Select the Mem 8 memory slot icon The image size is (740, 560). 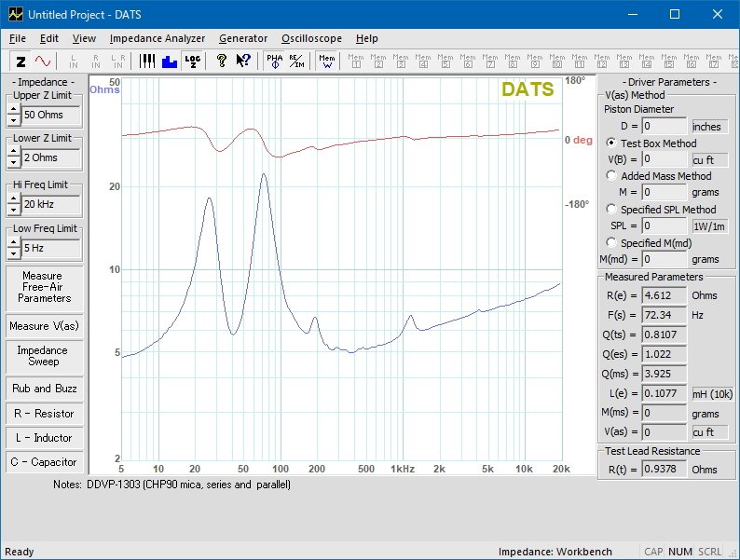click(512, 61)
